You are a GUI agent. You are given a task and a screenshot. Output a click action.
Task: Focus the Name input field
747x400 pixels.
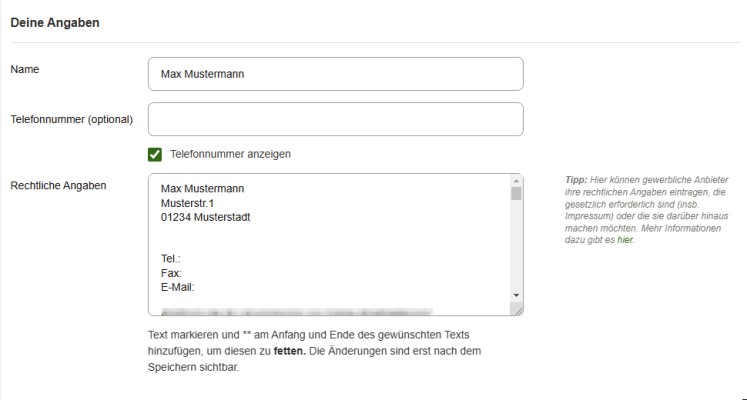pos(335,74)
